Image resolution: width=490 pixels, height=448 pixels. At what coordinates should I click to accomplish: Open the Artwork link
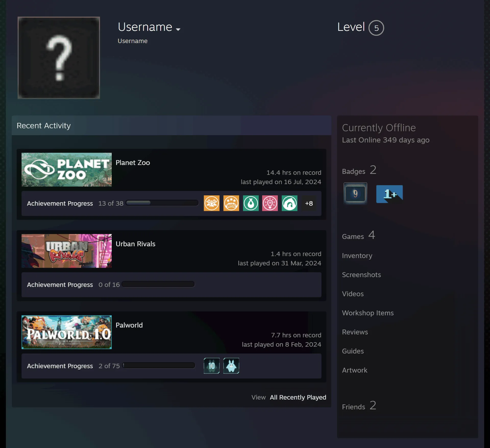click(x=354, y=370)
